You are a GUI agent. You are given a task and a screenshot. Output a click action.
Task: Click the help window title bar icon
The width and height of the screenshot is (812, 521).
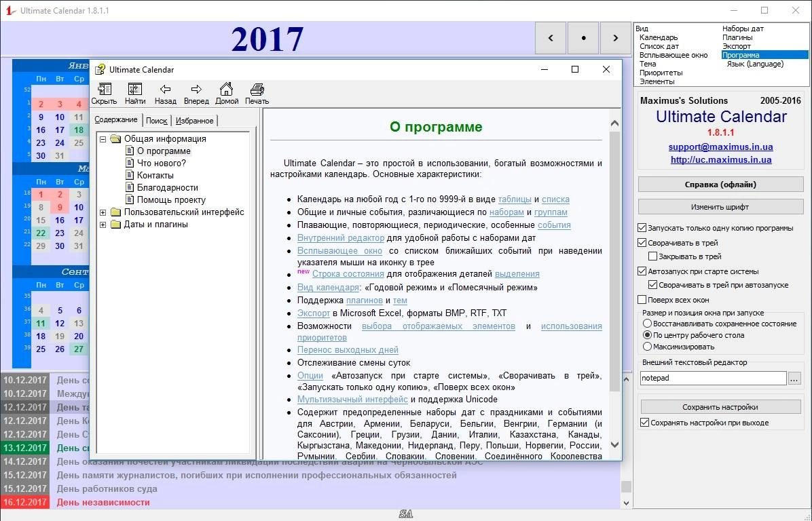pos(100,69)
